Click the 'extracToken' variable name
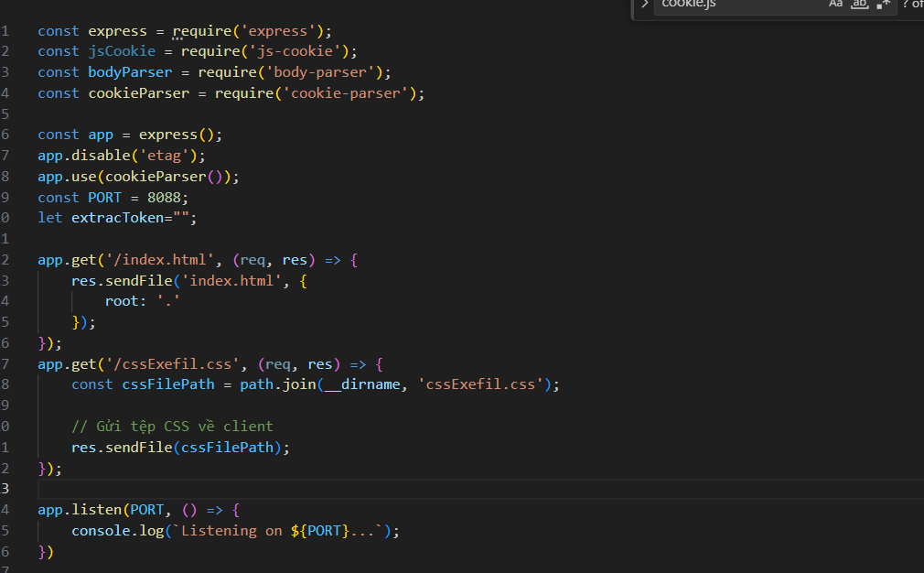924x573 pixels. 117,218
